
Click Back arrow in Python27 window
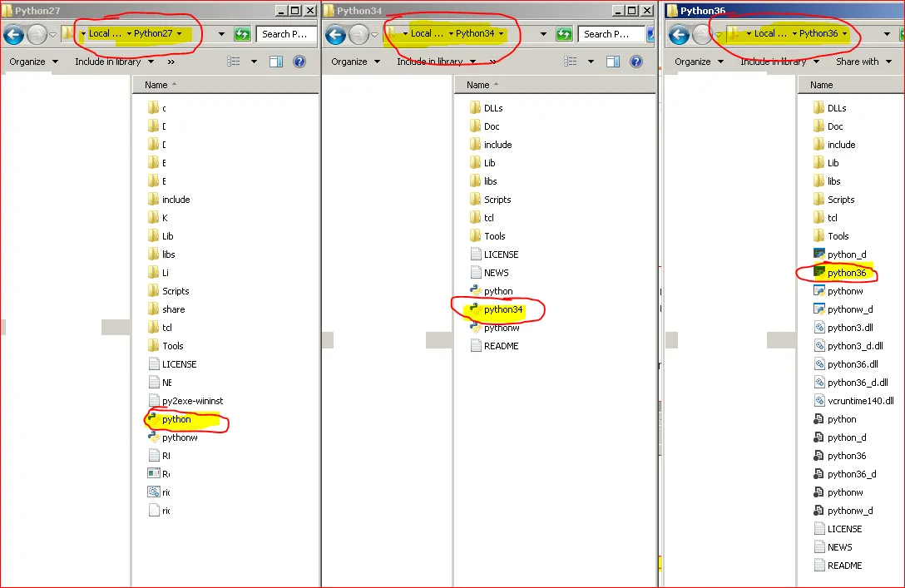[x=14, y=35]
